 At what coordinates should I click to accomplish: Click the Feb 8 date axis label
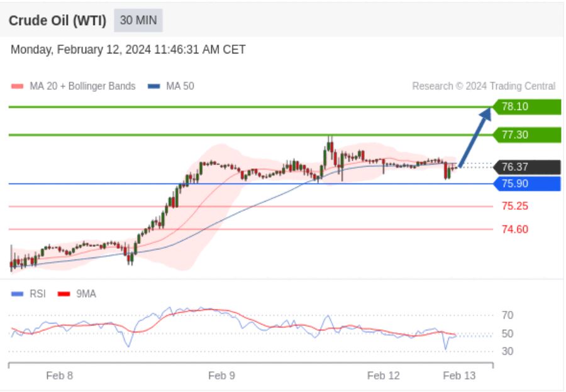[60, 376]
